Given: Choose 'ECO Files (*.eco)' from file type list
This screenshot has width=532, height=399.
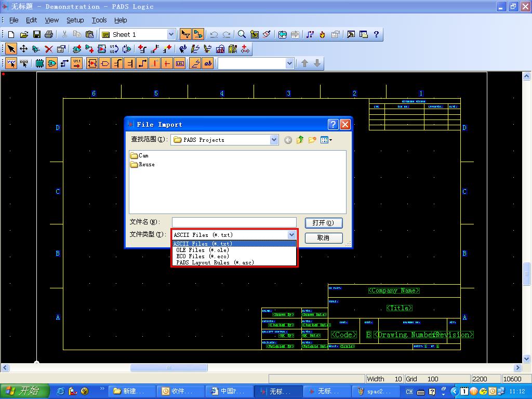Looking at the screenshot, I should point(203,256).
